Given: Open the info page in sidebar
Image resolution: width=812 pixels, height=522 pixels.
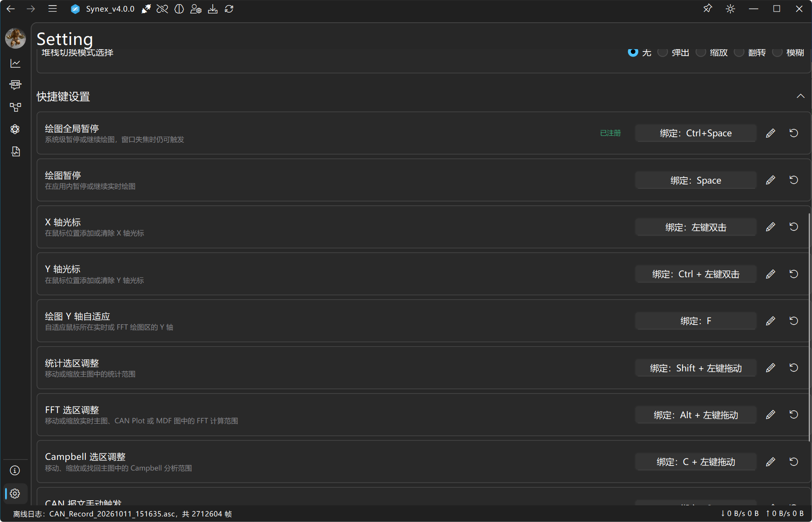Looking at the screenshot, I should coord(15,471).
